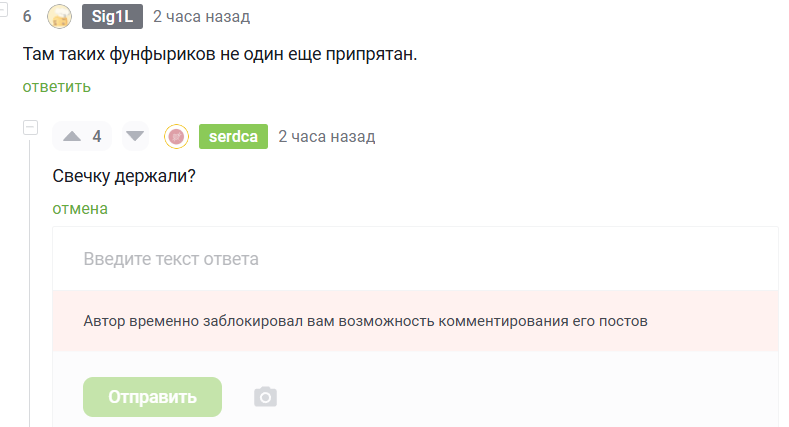Click Sig1L's "2 часа назад" timestamp
Screen dimensions: 789x427
pos(202,17)
